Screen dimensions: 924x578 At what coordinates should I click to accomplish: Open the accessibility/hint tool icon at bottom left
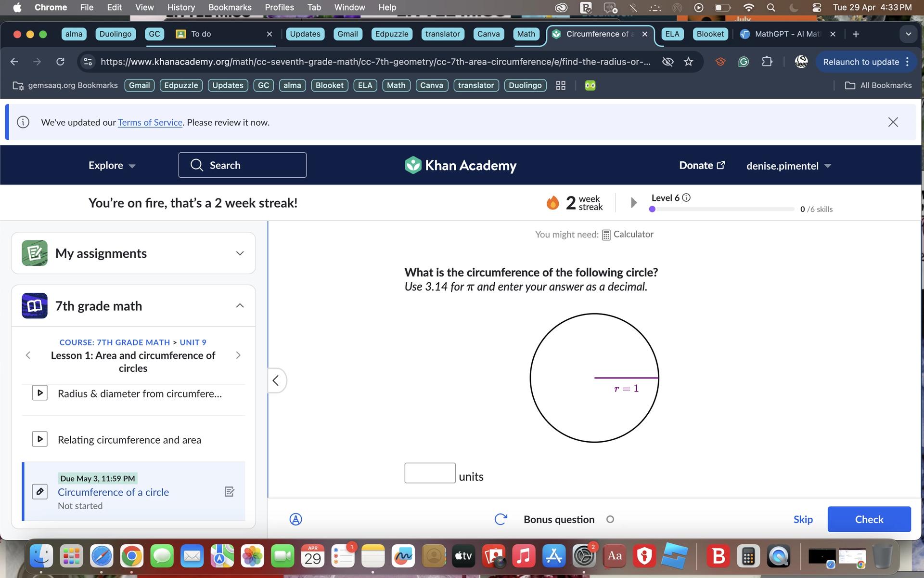coord(295,519)
